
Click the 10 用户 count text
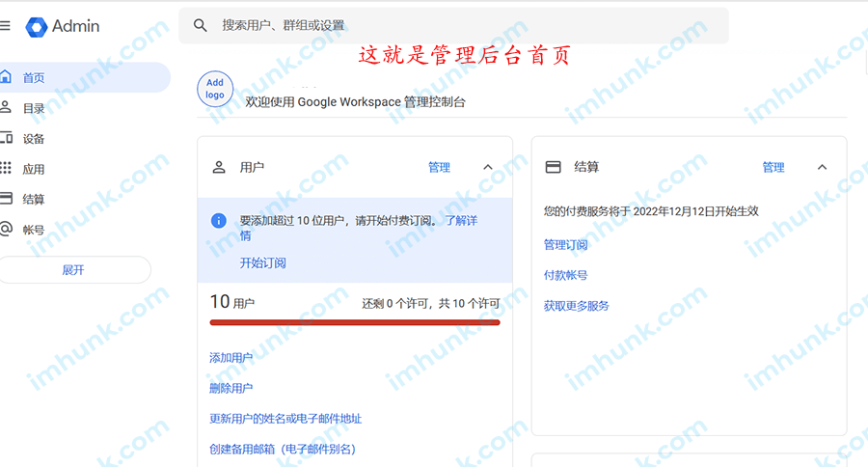232,302
